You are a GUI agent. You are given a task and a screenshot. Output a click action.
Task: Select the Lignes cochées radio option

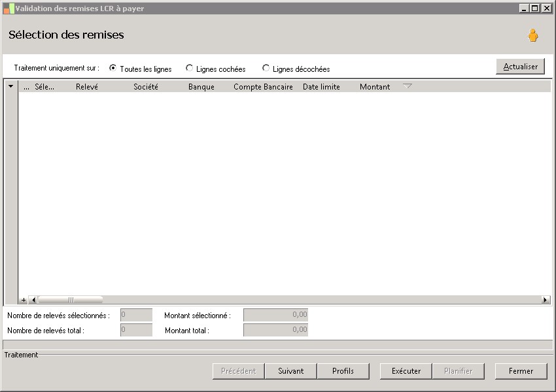pos(189,68)
